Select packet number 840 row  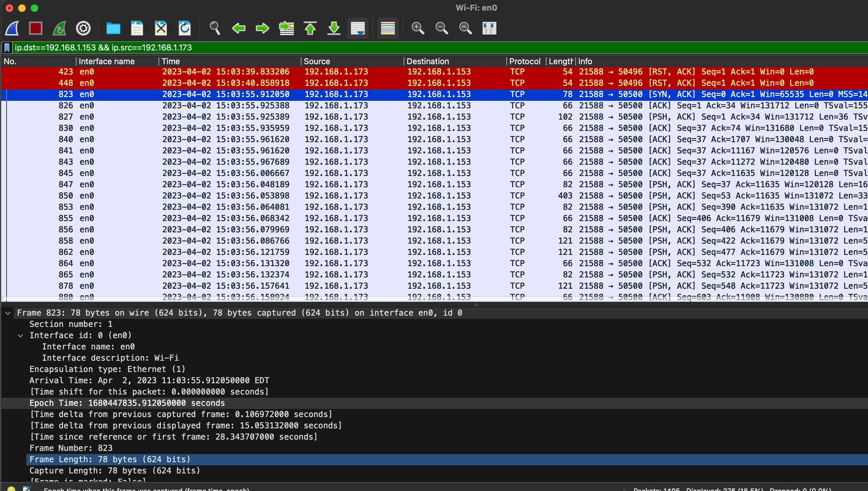434,140
